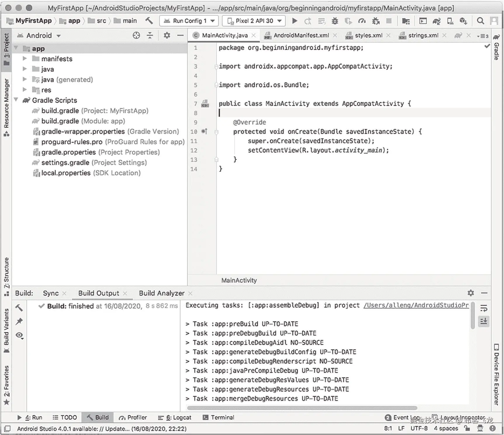Expand the res folder
Screen dimensions: 504x435
point(25,90)
